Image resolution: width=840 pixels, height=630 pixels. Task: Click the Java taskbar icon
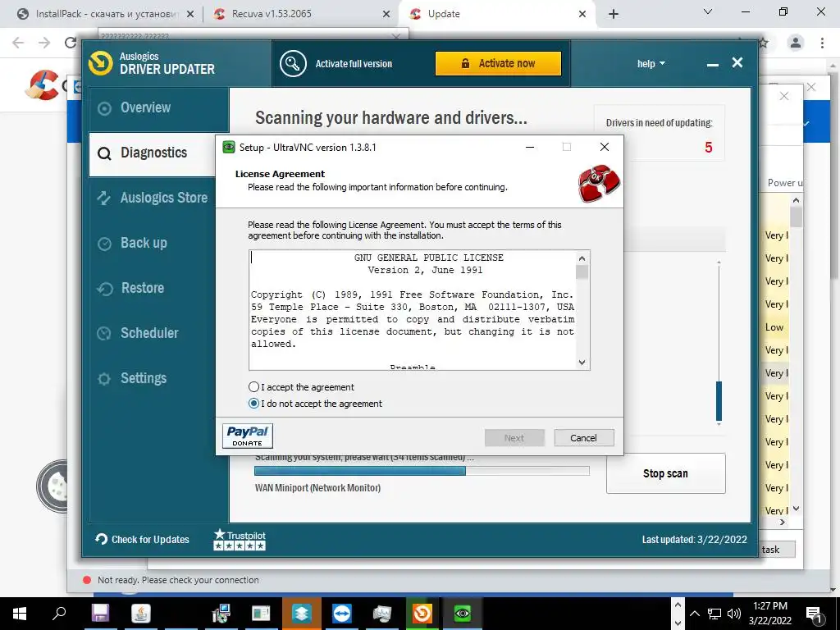click(141, 614)
